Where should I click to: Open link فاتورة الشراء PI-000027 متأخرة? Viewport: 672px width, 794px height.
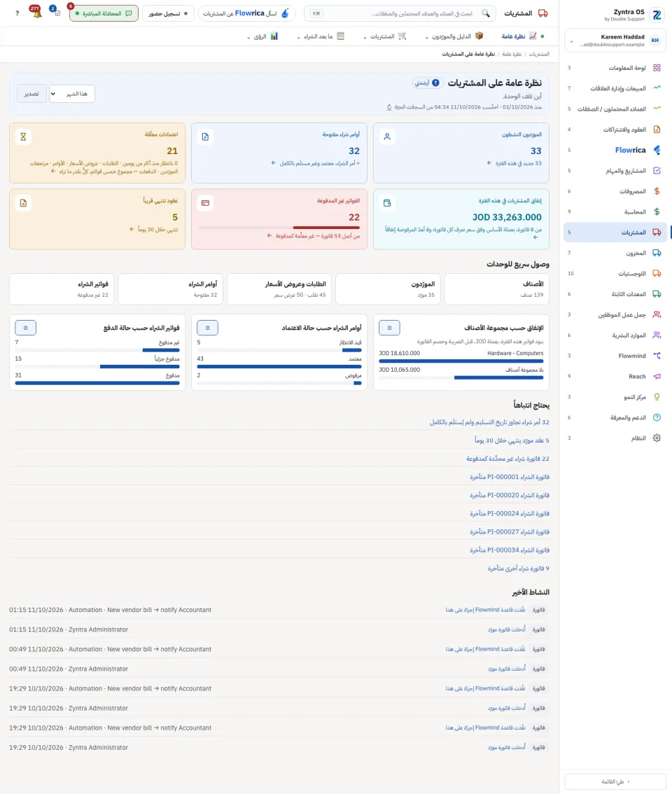(x=510, y=531)
